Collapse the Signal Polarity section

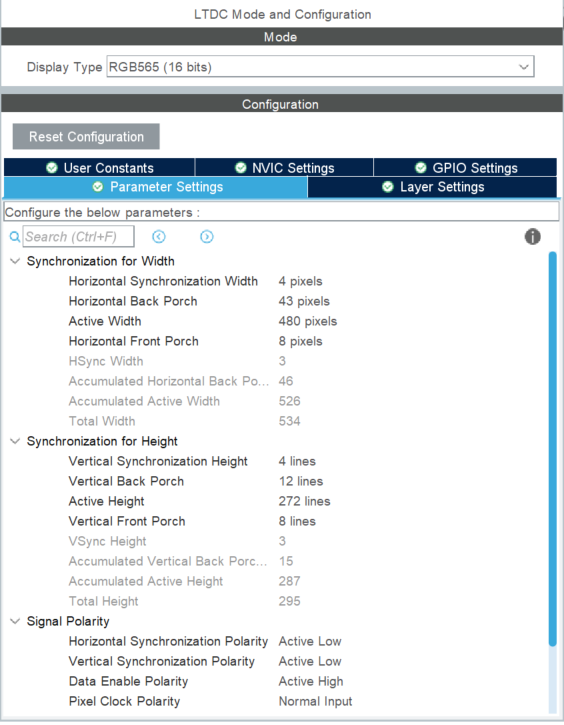[15, 621]
